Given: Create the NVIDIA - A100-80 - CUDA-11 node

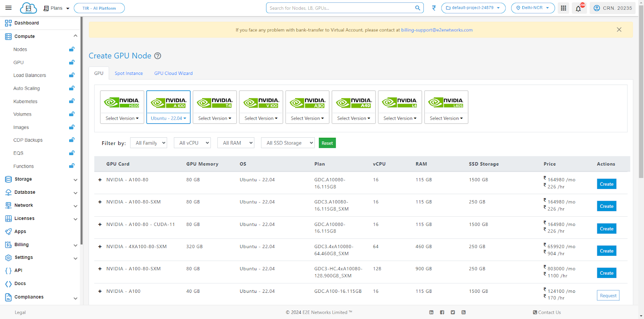Looking at the screenshot, I should click(x=607, y=228).
